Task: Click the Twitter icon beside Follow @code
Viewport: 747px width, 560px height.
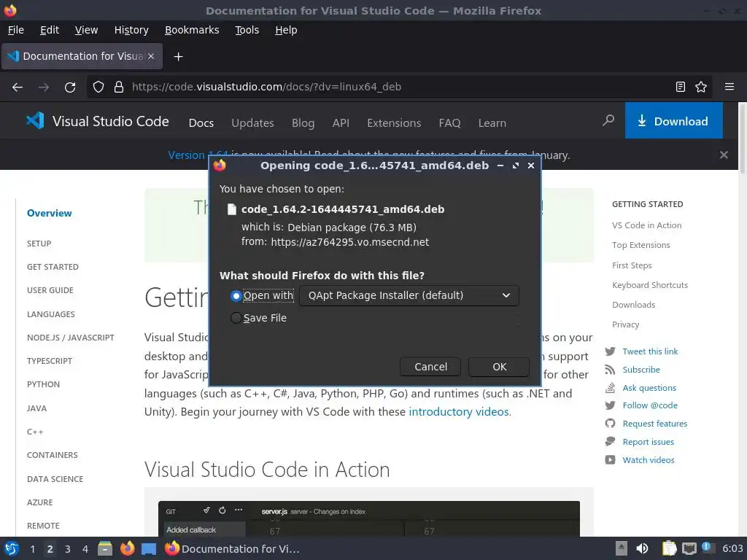Action: pyautogui.click(x=611, y=405)
